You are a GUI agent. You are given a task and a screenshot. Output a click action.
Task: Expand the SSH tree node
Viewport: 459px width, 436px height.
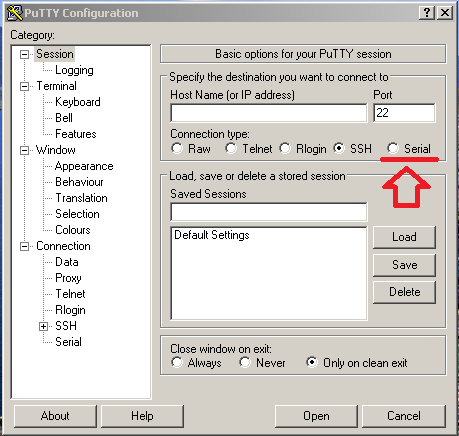click(x=43, y=326)
